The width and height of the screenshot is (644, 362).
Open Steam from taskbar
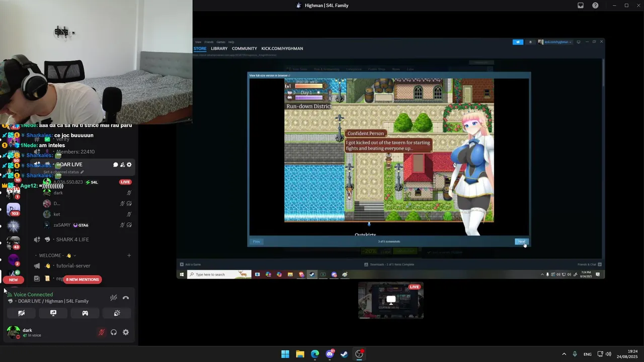pos(344,354)
